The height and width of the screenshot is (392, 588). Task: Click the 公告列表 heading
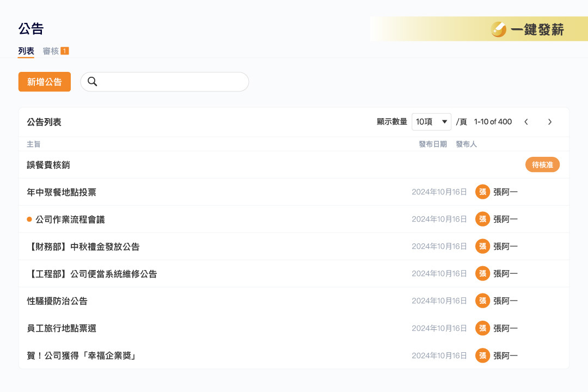click(x=44, y=122)
